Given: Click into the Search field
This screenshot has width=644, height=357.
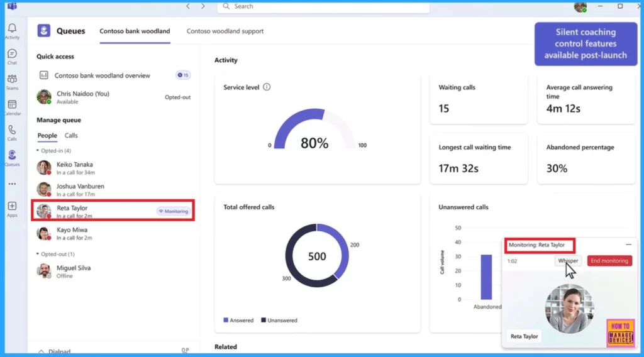Looking at the screenshot, I should tap(323, 6).
